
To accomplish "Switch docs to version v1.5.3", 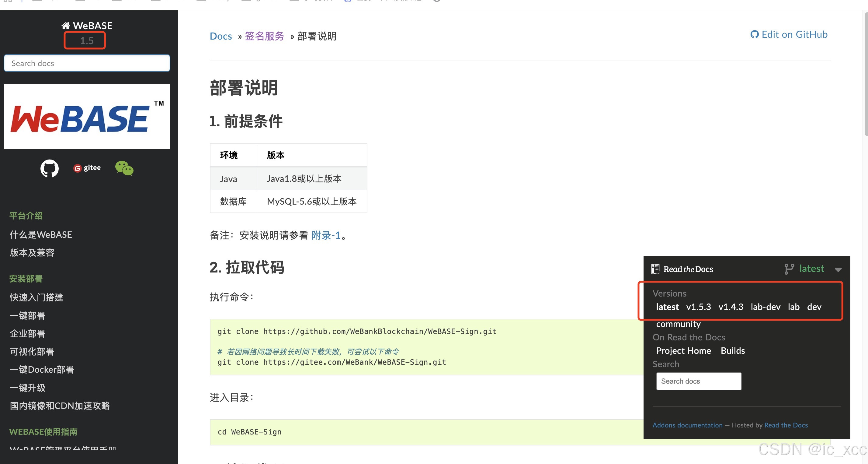I will click(x=698, y=307).
